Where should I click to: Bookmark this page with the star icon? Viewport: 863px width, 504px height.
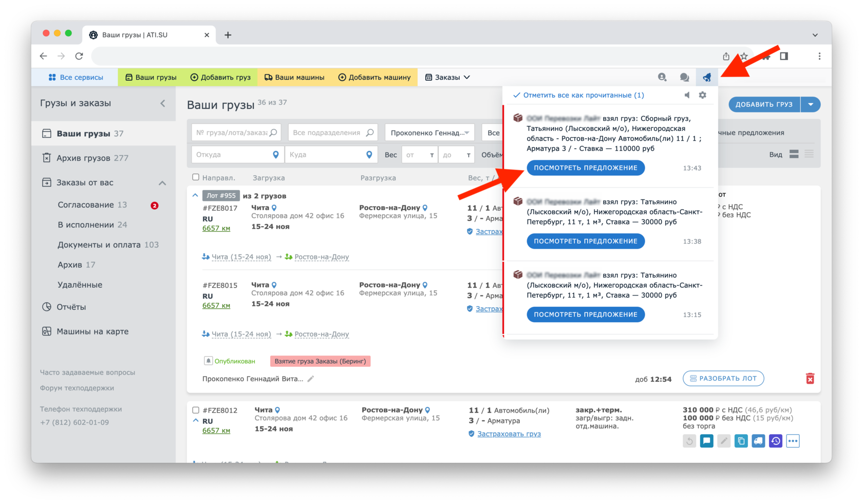tap(743, 56)
